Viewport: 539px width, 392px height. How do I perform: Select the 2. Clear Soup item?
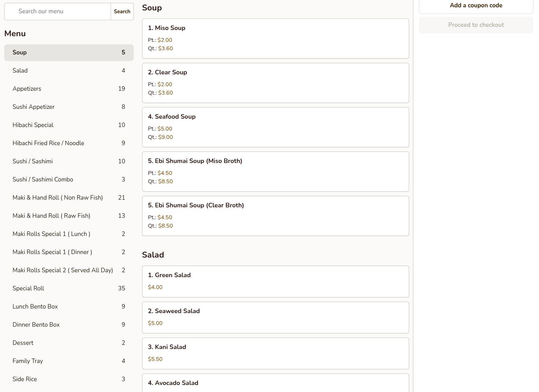pos(275,83)
